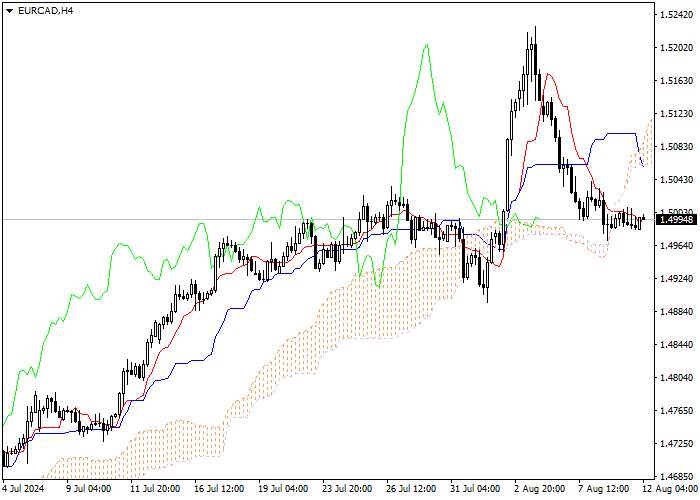
Task: Click the 16 Jul 12:00 time label
Action: pyautogui.click(x=219, y=488)
